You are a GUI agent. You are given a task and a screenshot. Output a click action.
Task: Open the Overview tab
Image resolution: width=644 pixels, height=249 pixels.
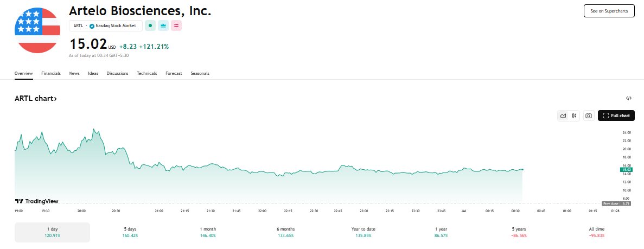pos(23,74)
